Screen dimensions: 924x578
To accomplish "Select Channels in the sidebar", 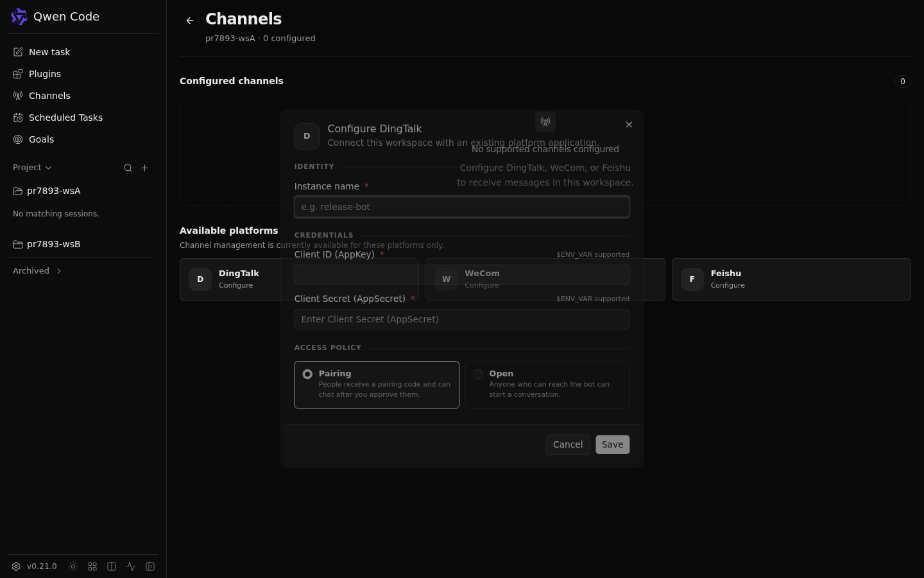I will click(x=83, y=96).
